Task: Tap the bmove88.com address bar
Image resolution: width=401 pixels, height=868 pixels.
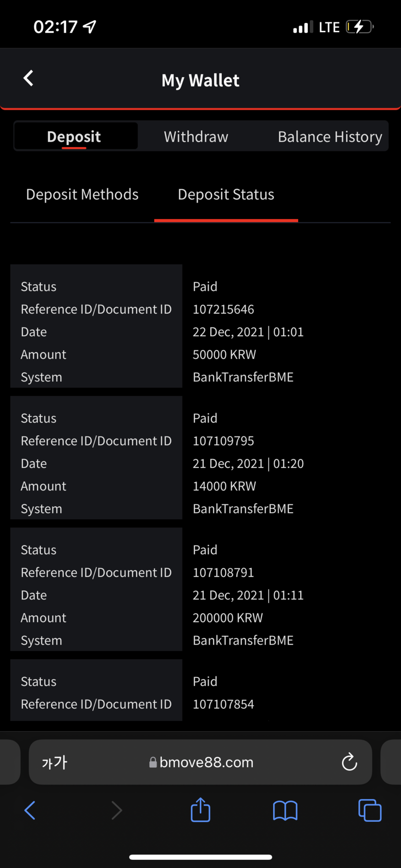Action: 200,762
